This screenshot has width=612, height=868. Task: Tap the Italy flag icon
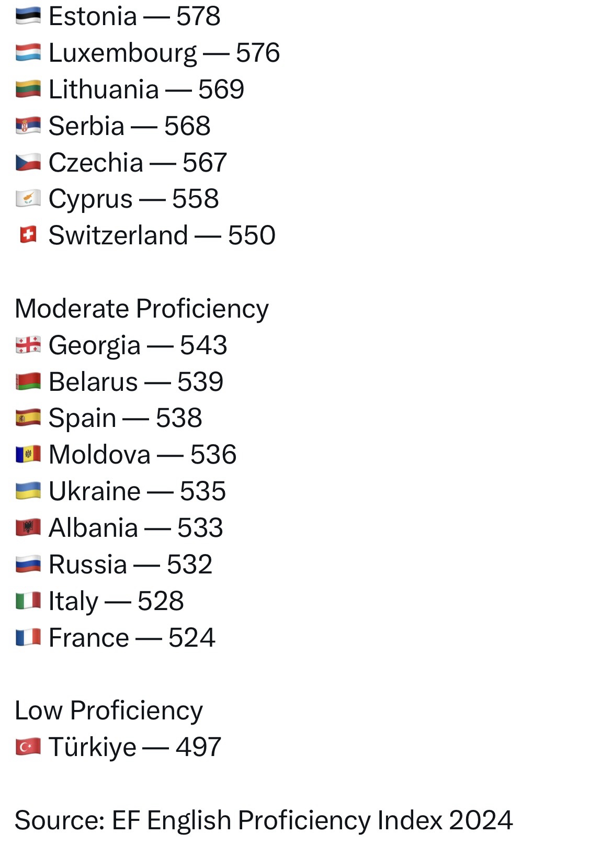click(28, 601)
